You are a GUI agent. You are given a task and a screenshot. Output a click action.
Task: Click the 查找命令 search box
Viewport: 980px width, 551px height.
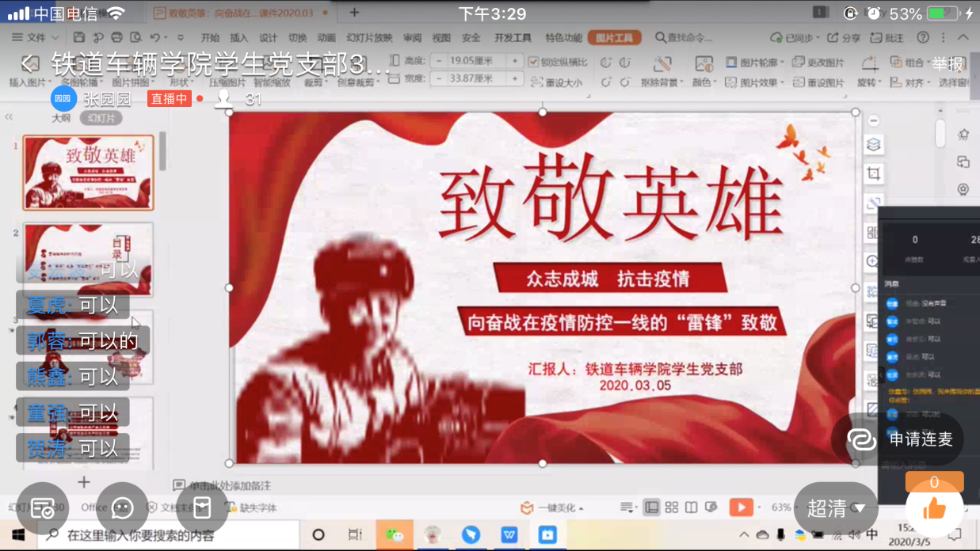(x=684, y=37)
